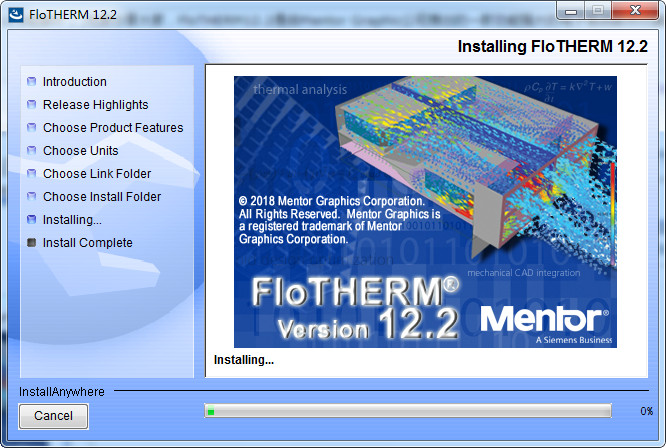
Task: Click the Choose Units step bullet icon
Action: click(x=31, y=150)
